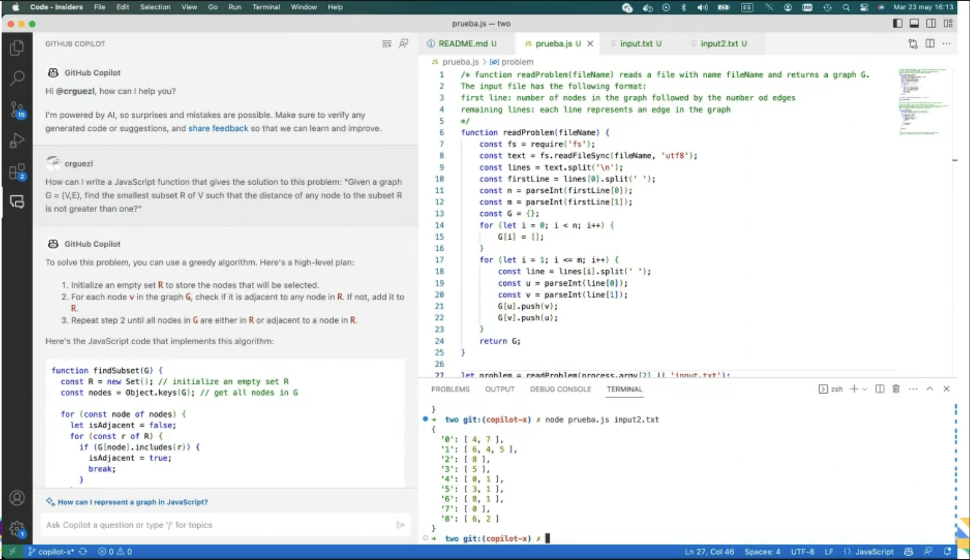
Task: Click the remote window status bar icon
Action: pyautogui.click(x=12, y=552)
